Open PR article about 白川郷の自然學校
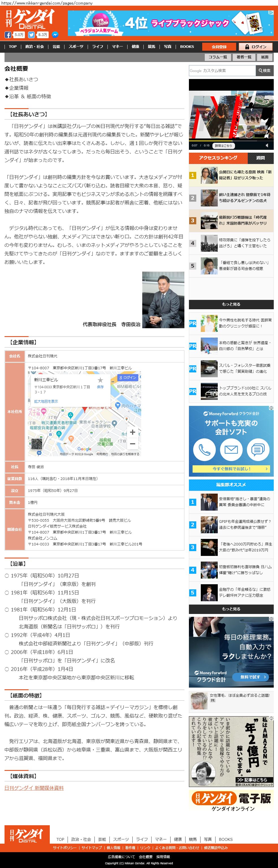Screen dimensions: 278x868 click(x=231, y=346)
